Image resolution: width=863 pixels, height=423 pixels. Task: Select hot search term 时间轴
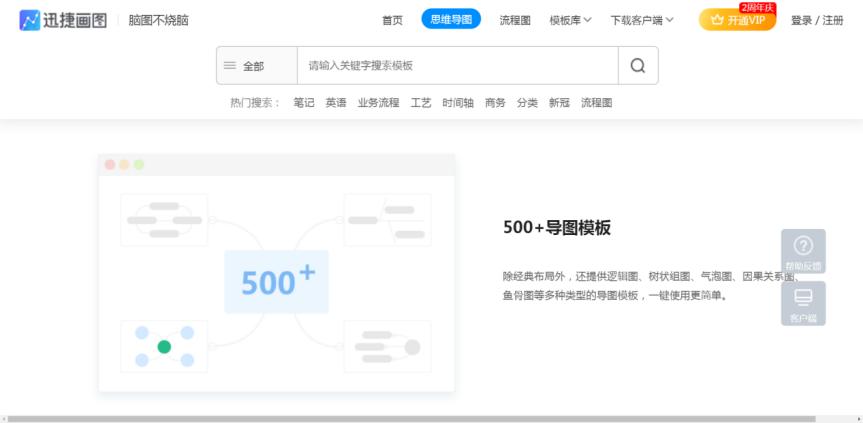coord(458,103)
